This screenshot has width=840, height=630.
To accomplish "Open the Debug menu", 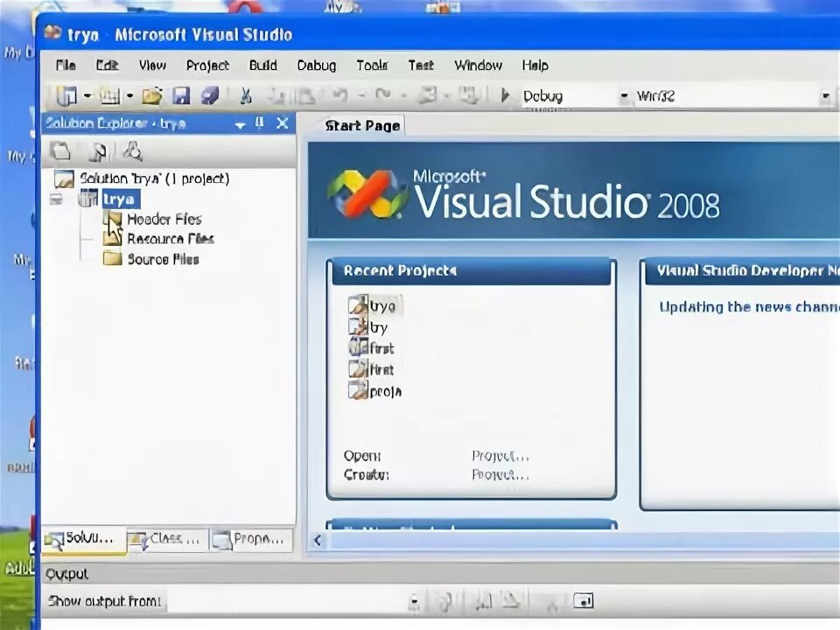I will click(317, 66).
